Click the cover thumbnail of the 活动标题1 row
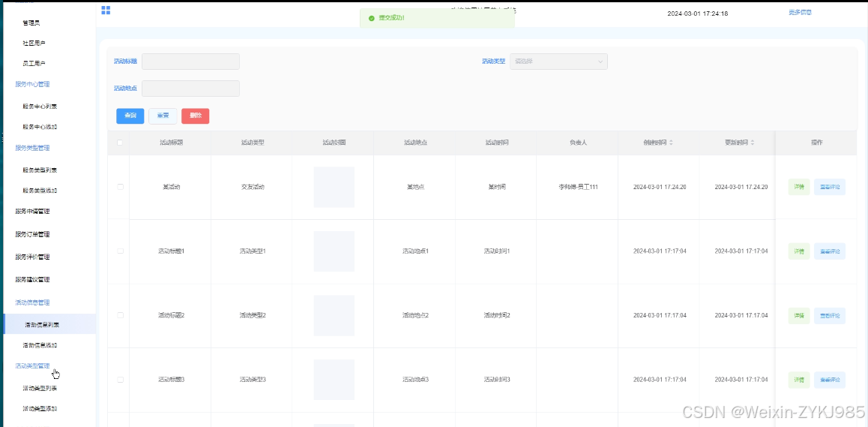Viewport: 868px width, 427px height. click(334, 251)
